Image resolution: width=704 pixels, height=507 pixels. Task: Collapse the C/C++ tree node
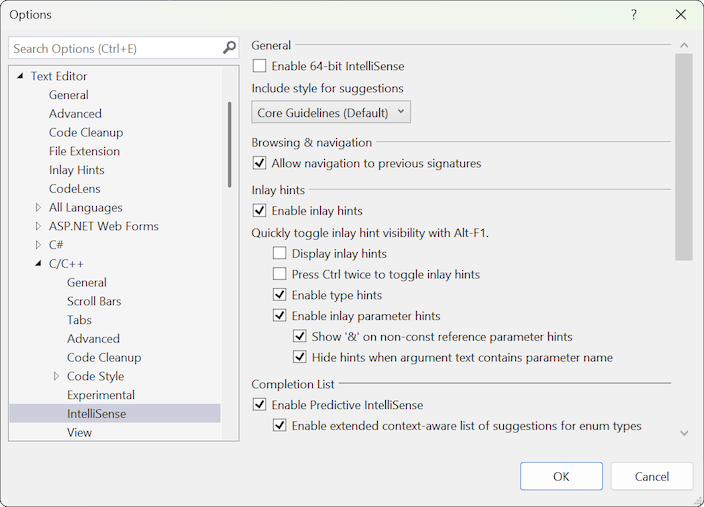(39, 264)
